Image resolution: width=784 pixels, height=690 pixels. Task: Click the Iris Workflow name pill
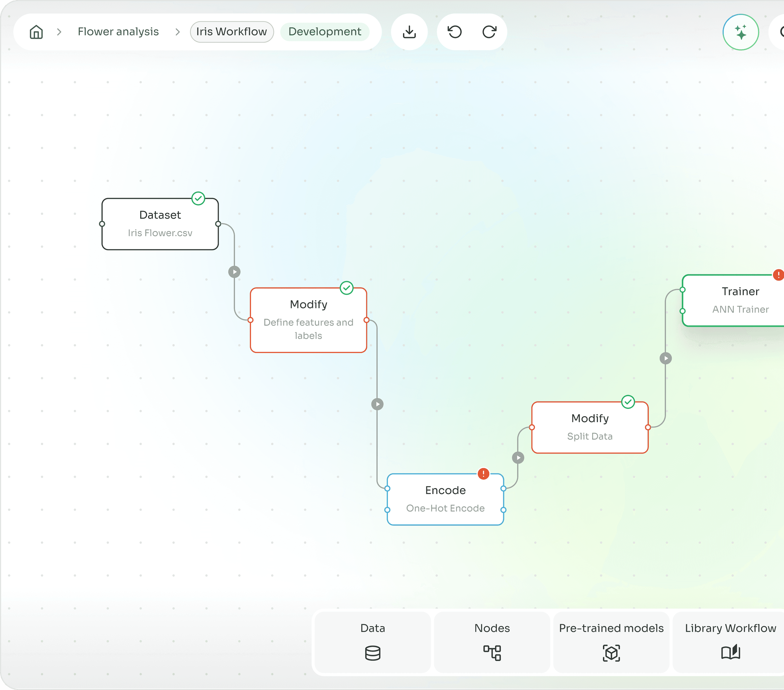click(x=232, y=32)
